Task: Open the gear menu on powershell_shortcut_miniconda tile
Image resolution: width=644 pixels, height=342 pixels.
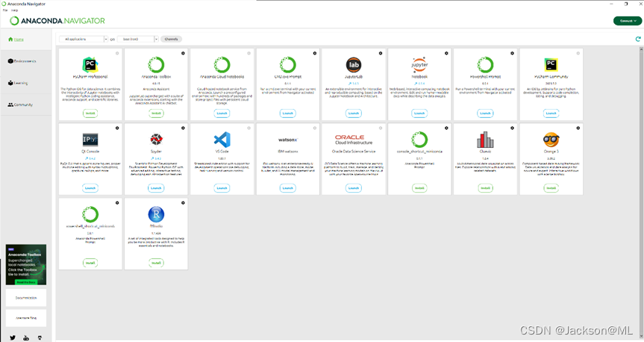Action: 117,203
